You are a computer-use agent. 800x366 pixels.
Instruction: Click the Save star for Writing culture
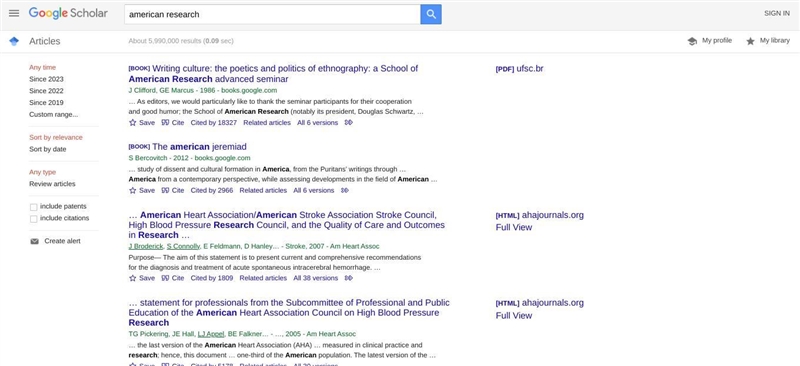(x=133, y=123)
